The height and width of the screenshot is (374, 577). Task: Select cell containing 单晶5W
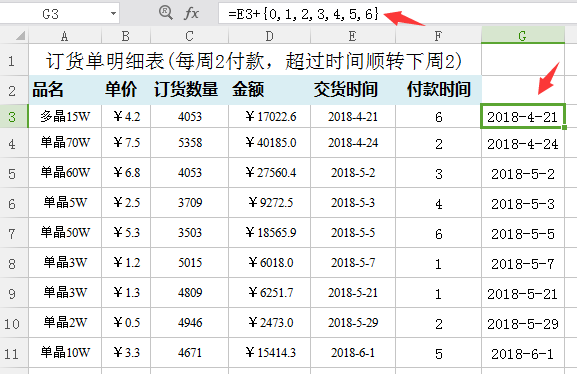(65, 203)
